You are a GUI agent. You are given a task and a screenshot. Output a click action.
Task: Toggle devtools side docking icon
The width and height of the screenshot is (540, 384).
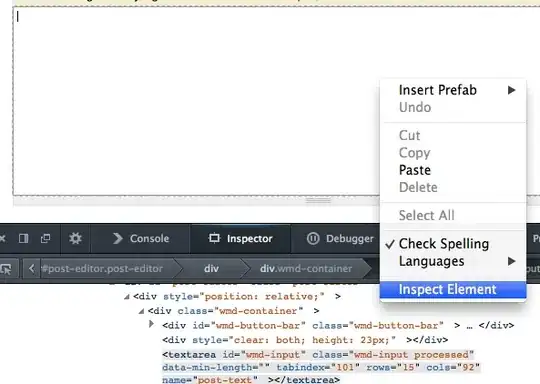tap(23, 238)
